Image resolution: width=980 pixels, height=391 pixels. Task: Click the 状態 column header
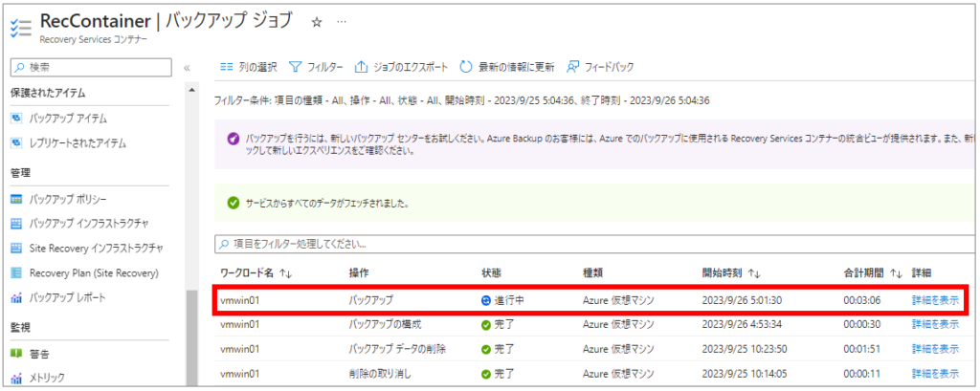point(491,273)
